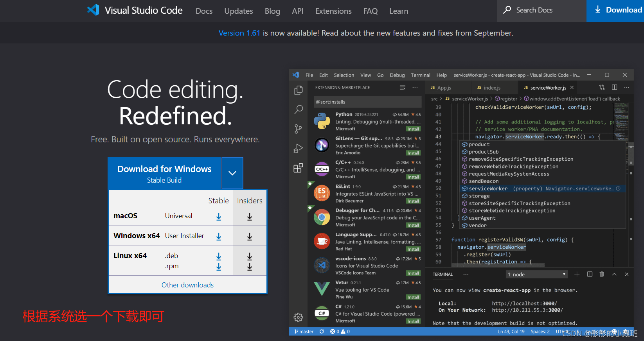
Task: Open Extensions icon in activity bar
Action: 298,168
